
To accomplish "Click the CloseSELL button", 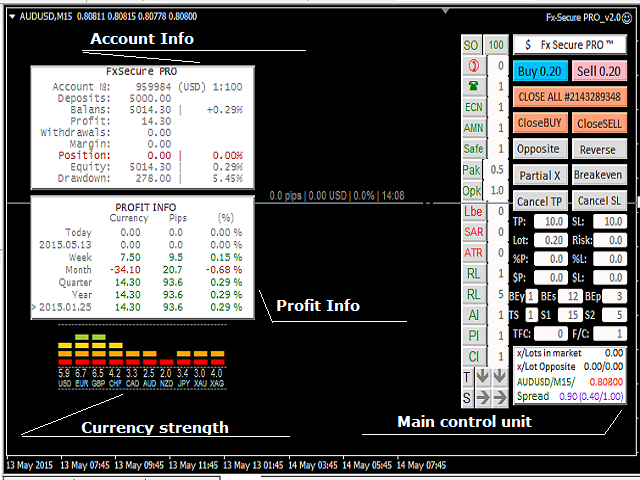I will click(599, 123).
